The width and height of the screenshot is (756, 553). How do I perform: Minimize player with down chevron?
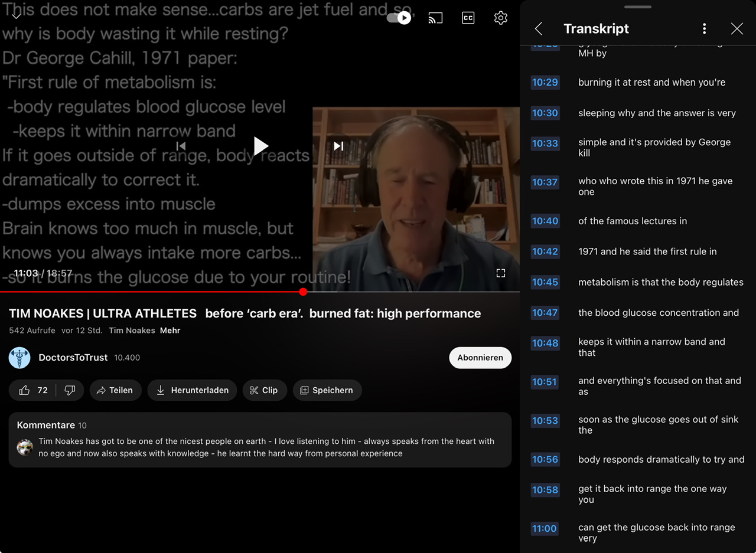[17, 16]
